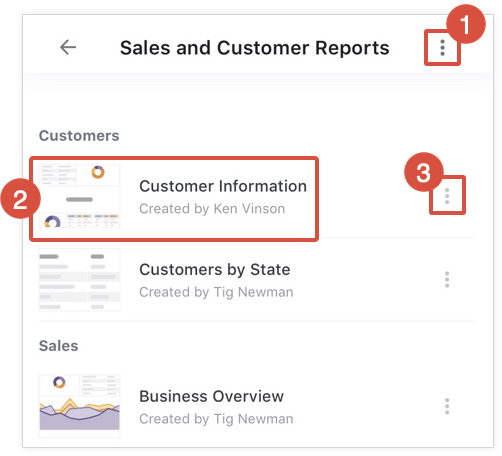Open the three-dot menu for Business Overview
Screen dimensions: 502x456
[x=447, y=406]
